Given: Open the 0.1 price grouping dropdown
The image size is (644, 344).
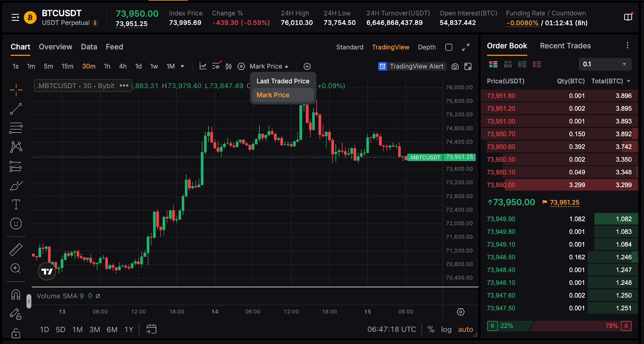Looking at the screenshot, I should coord(605,64).
